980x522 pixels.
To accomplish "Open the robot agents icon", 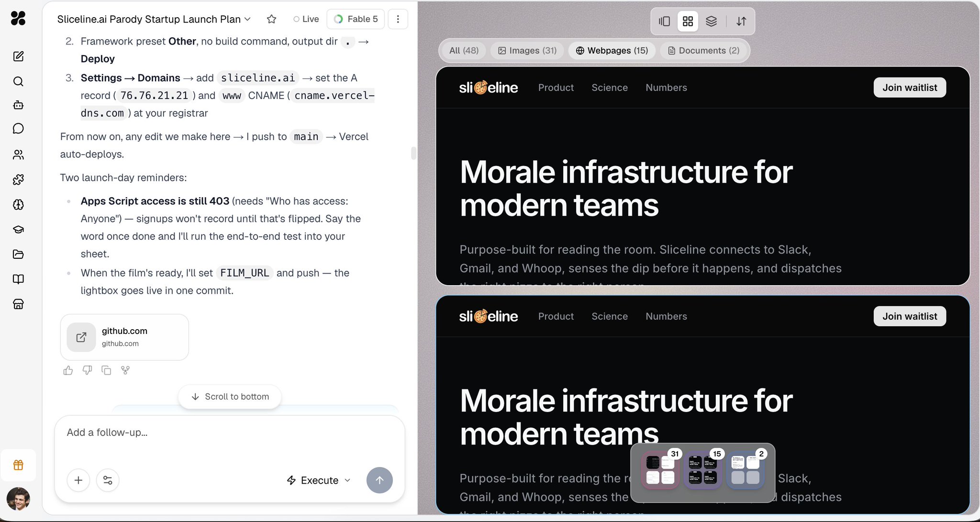I will coord(18,105).
